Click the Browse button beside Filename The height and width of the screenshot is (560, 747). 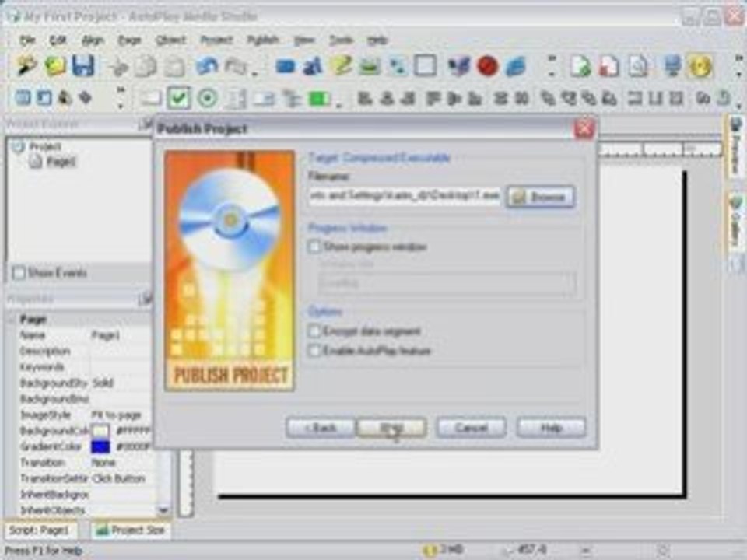[540, 196]
